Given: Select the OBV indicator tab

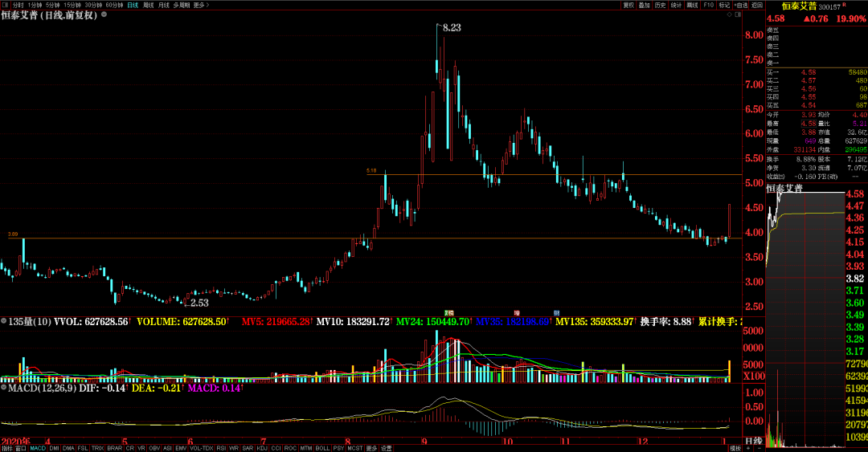Looking at the screenshot, I should tap(154, 448).
